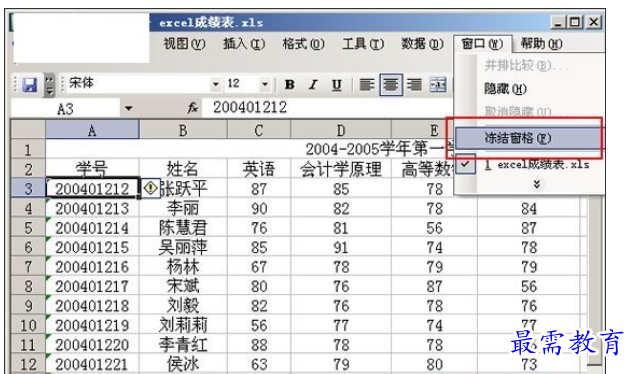Image resolution: width=632 pixels, height=374 pixels.
Task: Select column A header
Action: point(92,130)
